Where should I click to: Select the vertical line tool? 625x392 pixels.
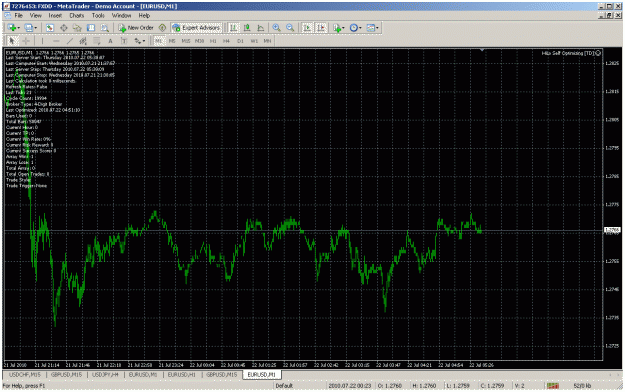pyautogui.click(x=42, y=41)
